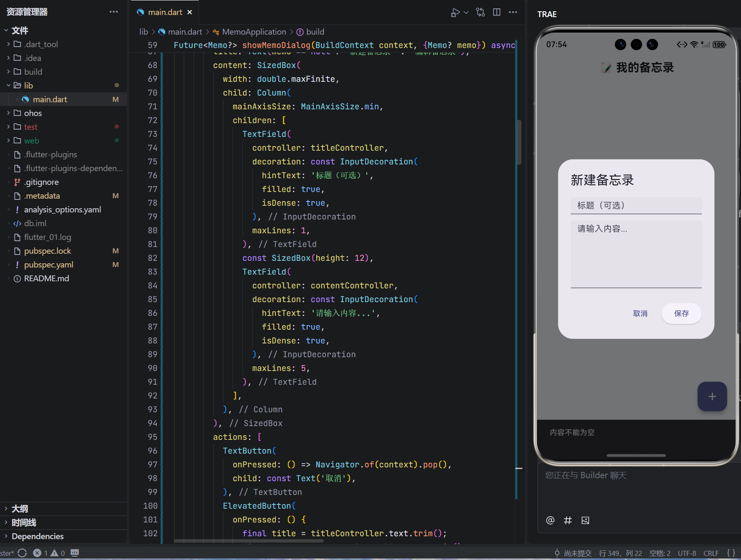Viewport: 741px width, 560px height.
Task: Click the ports status bar icon
Action: (x=75, y=553)
